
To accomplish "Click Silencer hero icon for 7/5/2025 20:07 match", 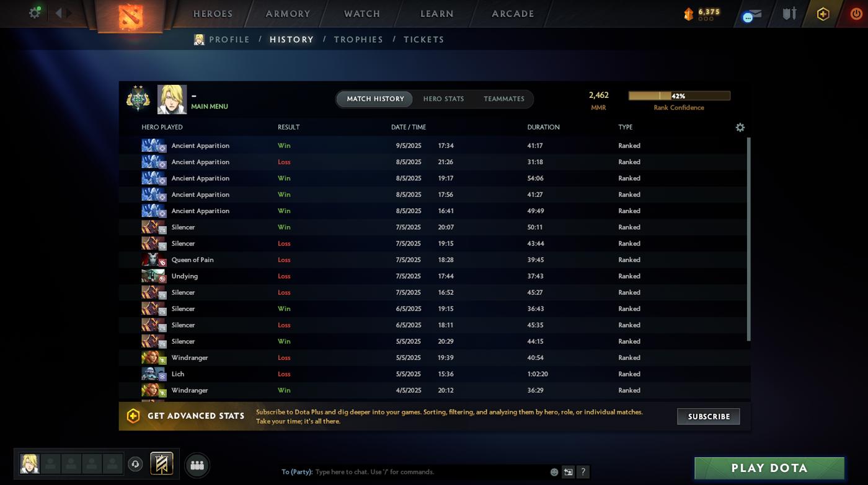I will (154, 227).
